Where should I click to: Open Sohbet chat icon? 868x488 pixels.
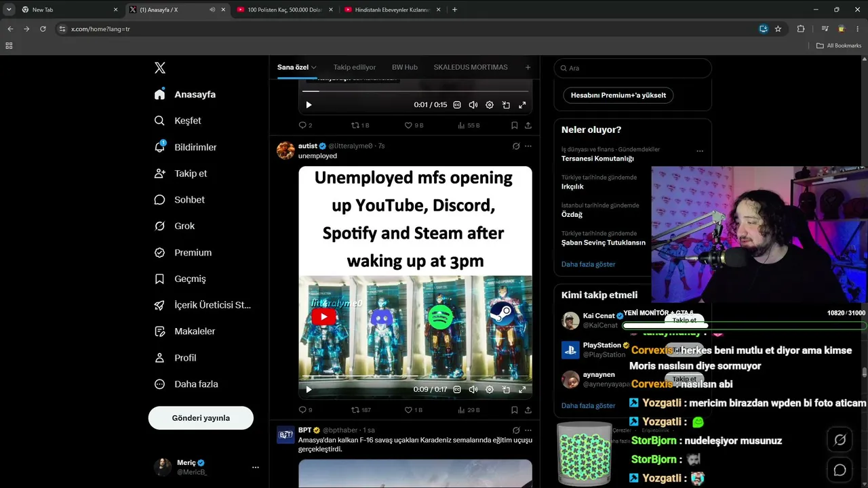(160, 200)
